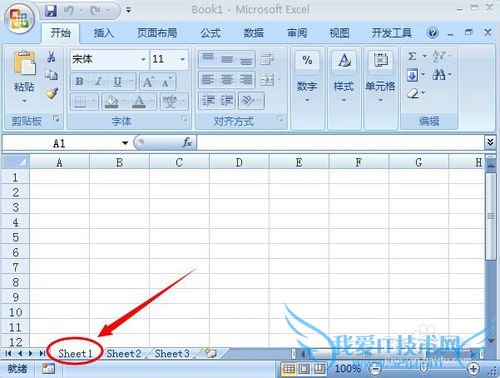The image size is (500, 378).
Task: Open the 剪贴板 dialog launcher
Action: [56, 119]
